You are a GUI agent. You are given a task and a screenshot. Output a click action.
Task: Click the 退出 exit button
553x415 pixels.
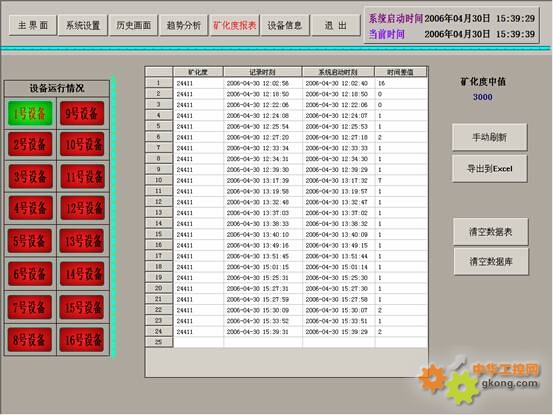pos(335,25)
